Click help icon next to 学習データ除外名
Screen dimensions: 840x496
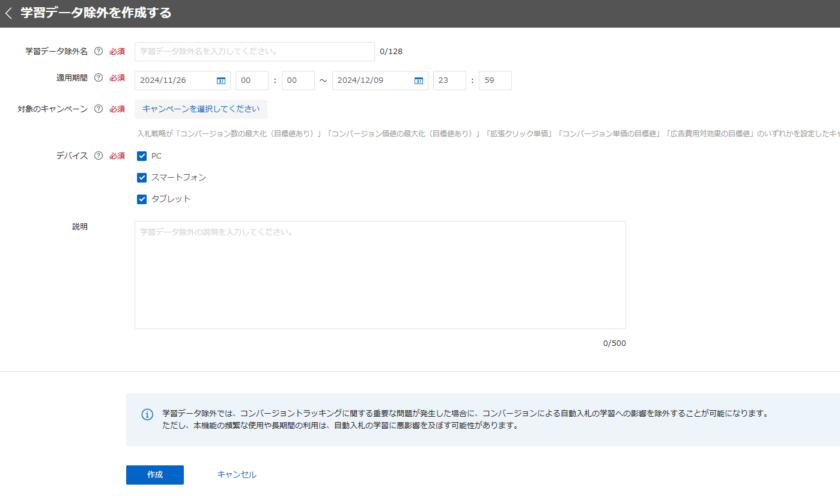[x=98, y=50]
